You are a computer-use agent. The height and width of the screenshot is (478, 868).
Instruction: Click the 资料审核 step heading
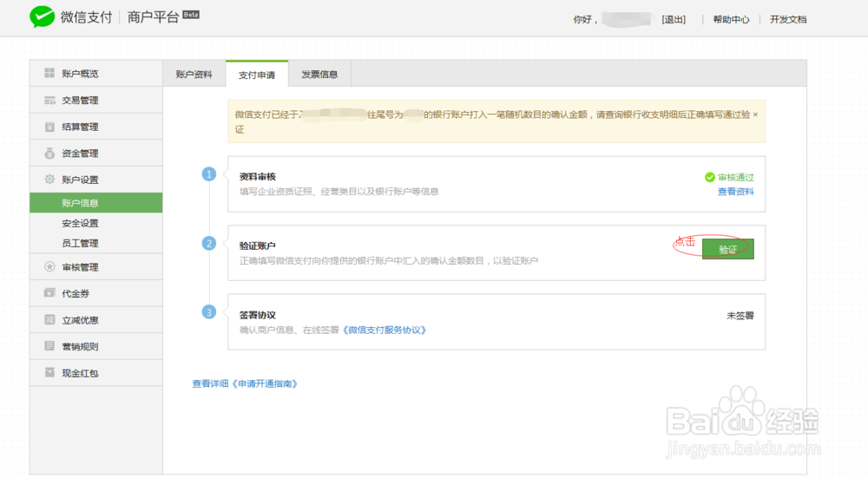(258, 176)
